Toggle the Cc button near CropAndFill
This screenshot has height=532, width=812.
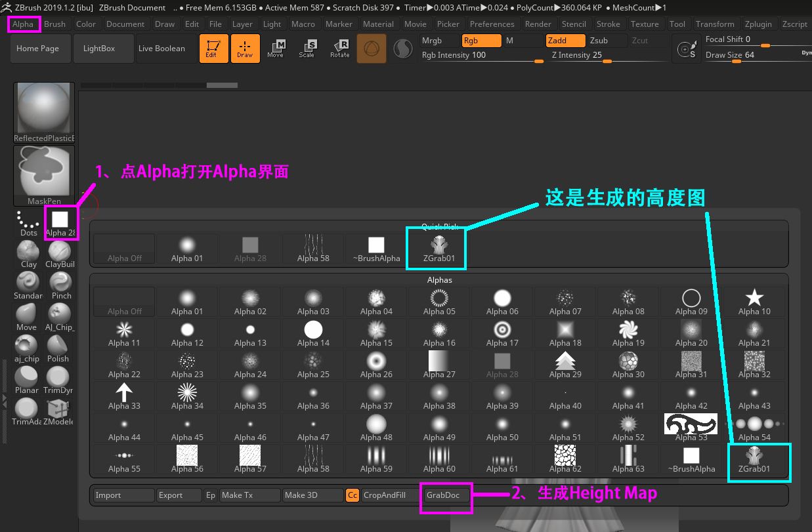(x=353, y=495)
